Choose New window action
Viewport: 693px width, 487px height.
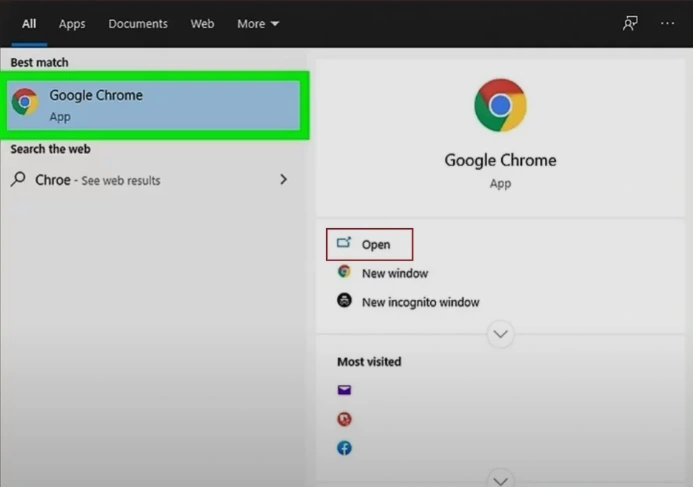(382, 273)
